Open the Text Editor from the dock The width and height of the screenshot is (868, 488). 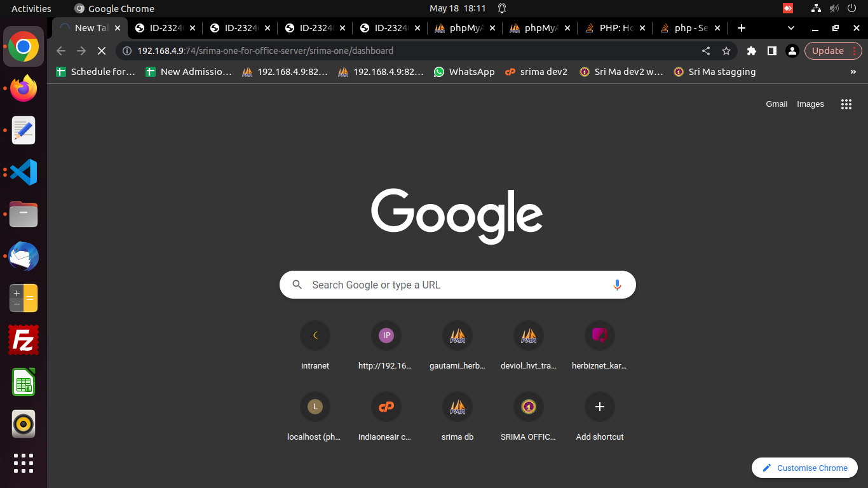[x=24, y=130]
